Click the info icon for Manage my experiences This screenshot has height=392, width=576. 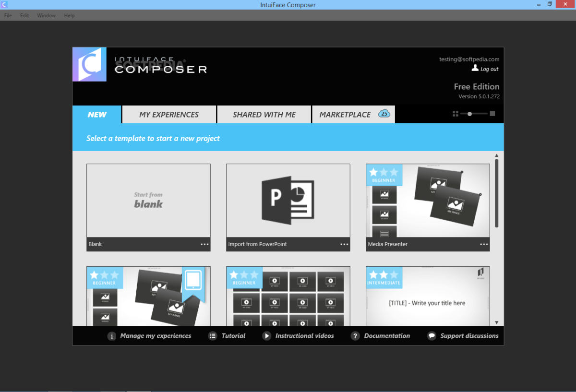click(x=112, y=336)
